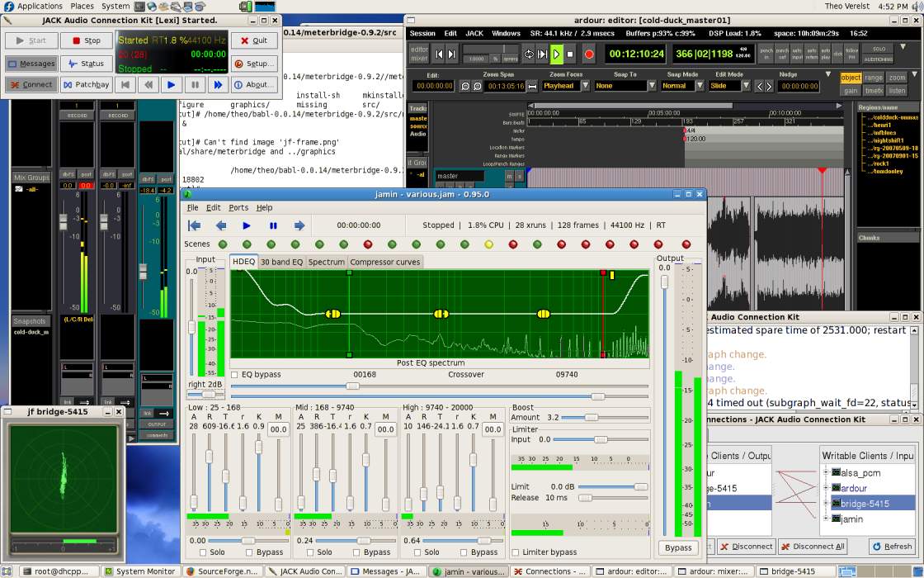The width and height of the screenshot is (924, 578).
Task: Rewind to start in JAMin transport
Action: point(194,225)
